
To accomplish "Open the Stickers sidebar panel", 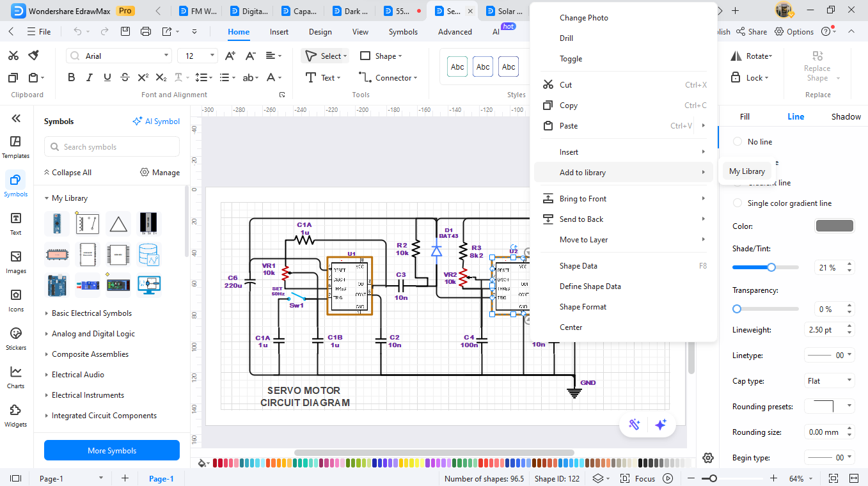I will [16, 339].
